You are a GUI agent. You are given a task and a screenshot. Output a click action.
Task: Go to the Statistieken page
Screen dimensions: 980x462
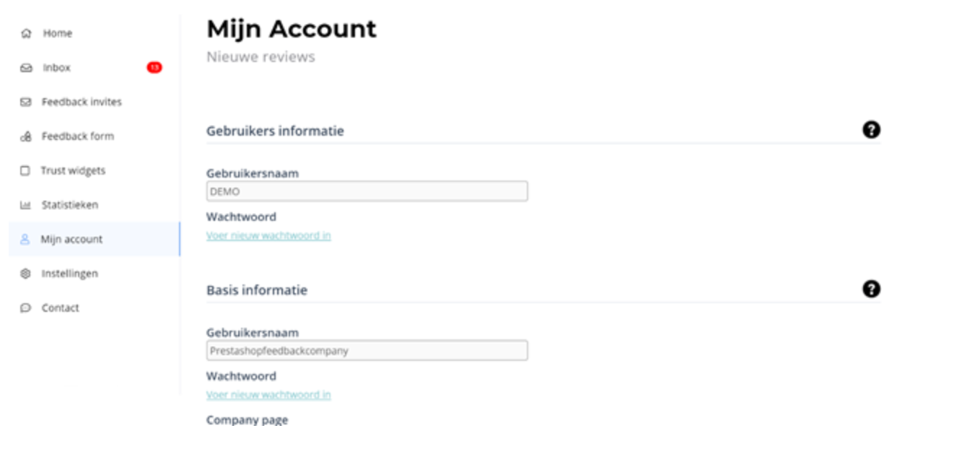(x=69, y=205)
